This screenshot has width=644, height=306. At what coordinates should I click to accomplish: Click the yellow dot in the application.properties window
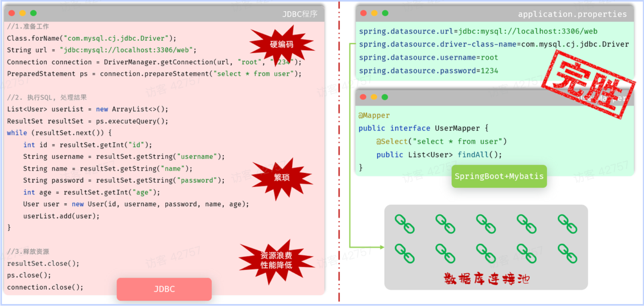point(374,13)
